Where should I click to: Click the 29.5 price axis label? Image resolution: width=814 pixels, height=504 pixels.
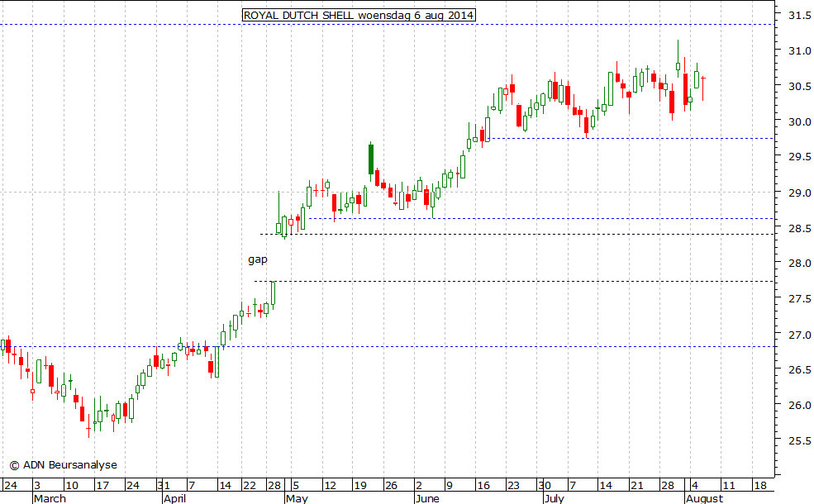pyautogui.click(x=799, y=157)
